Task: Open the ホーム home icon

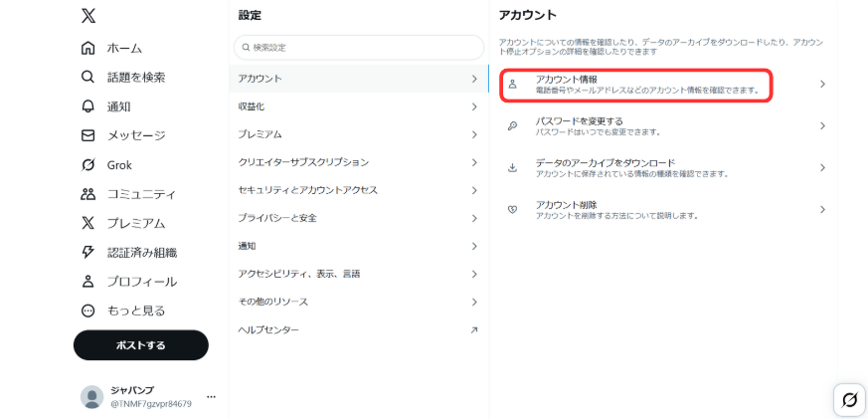Action: coord(88,48)
